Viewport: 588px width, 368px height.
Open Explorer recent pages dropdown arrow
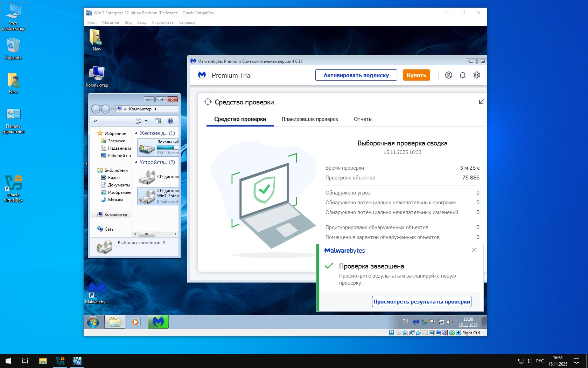point(112,109)
